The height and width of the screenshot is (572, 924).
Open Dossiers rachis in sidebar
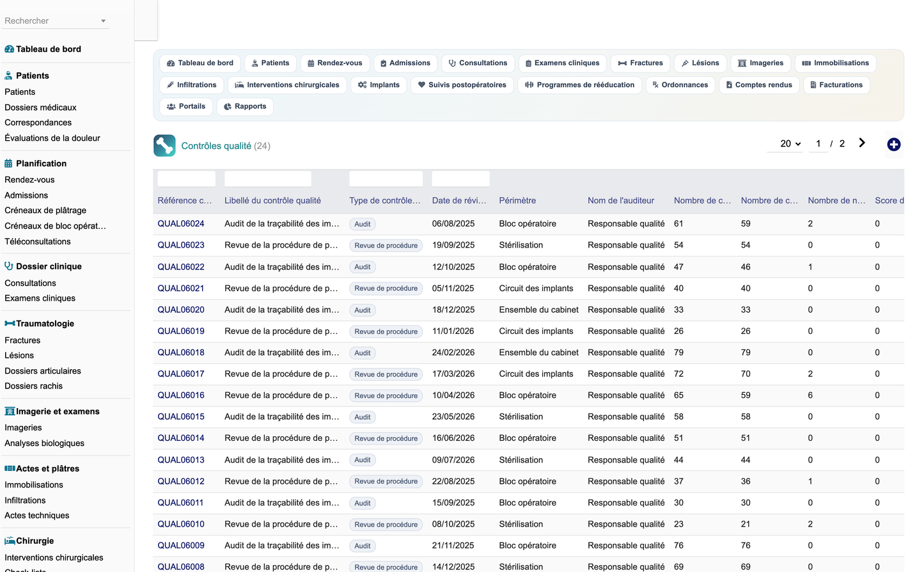pyautogui.click(x=33, y=386)
